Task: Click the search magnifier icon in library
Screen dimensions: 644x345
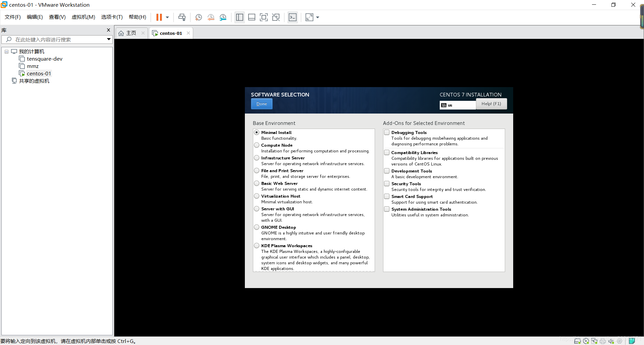Action: [x=9, y=40]
